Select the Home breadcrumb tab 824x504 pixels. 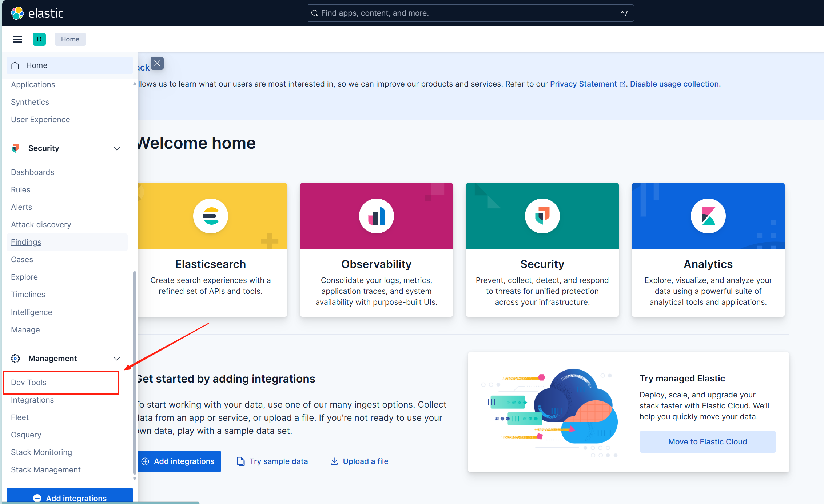70,39
